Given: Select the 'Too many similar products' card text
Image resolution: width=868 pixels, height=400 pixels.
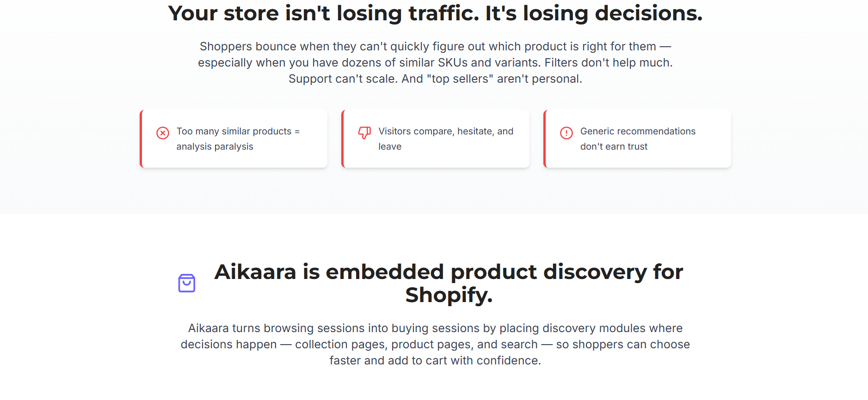Looking at the screenshot, I should 238,132.
